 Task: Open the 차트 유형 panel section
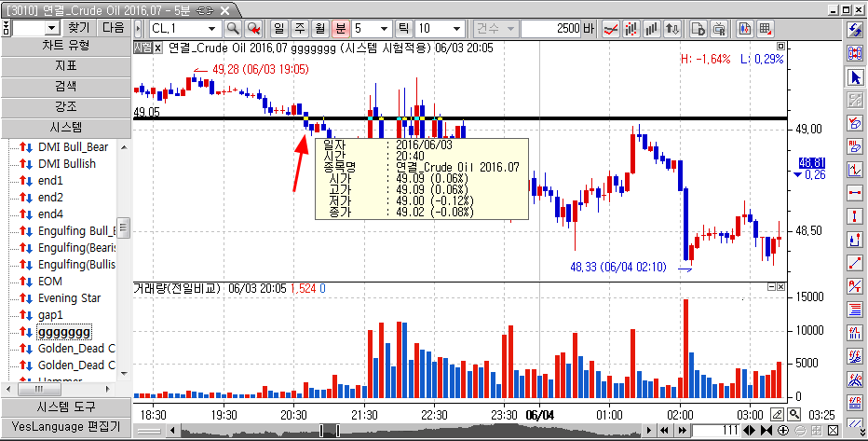coord(65,46)
